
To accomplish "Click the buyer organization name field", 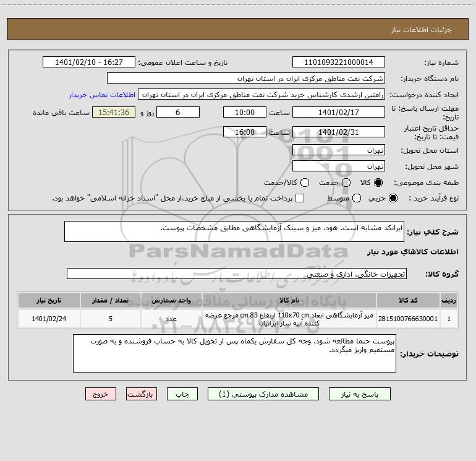I will click(x=246, y=78).
